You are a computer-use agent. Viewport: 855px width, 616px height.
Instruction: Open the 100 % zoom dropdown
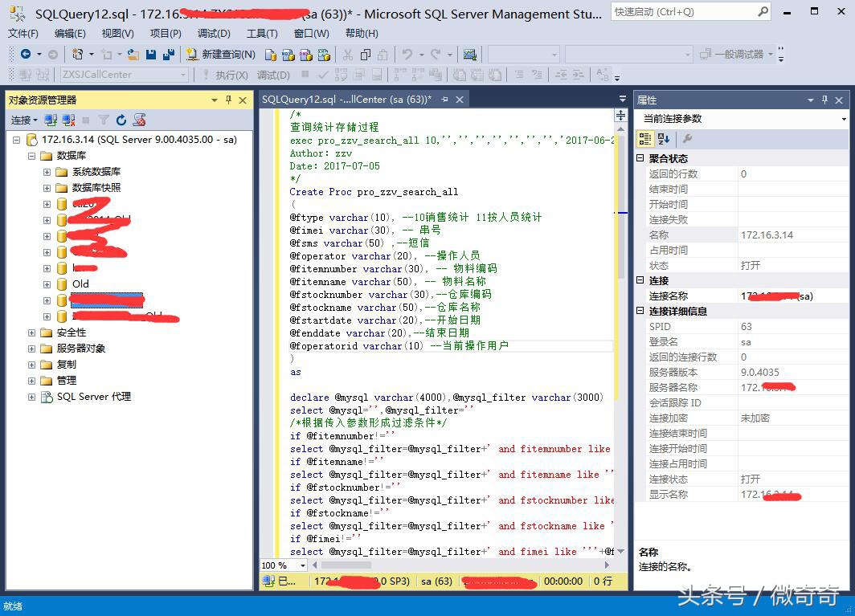pyautogui.click(x=303, y=565)
